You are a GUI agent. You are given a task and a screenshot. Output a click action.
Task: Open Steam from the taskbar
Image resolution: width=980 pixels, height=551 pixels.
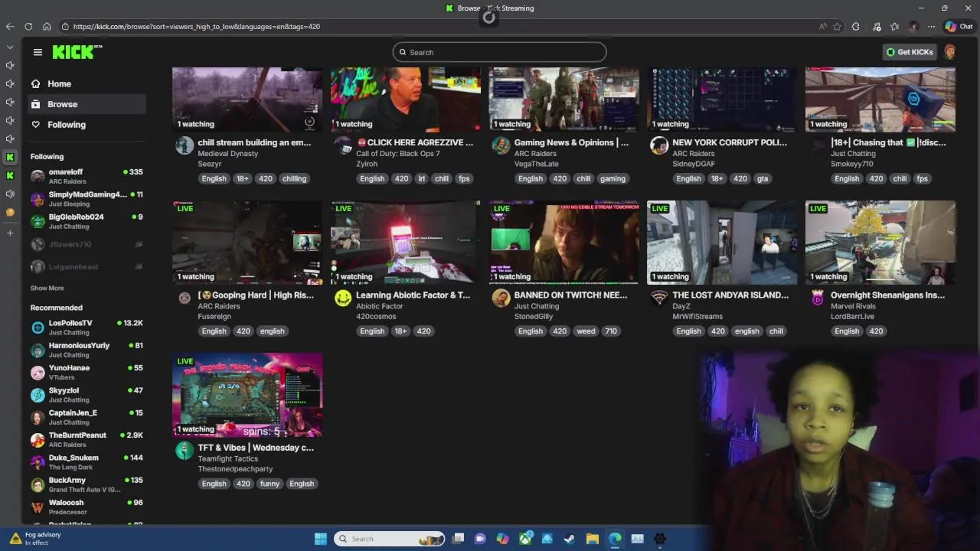coord(570,539)
